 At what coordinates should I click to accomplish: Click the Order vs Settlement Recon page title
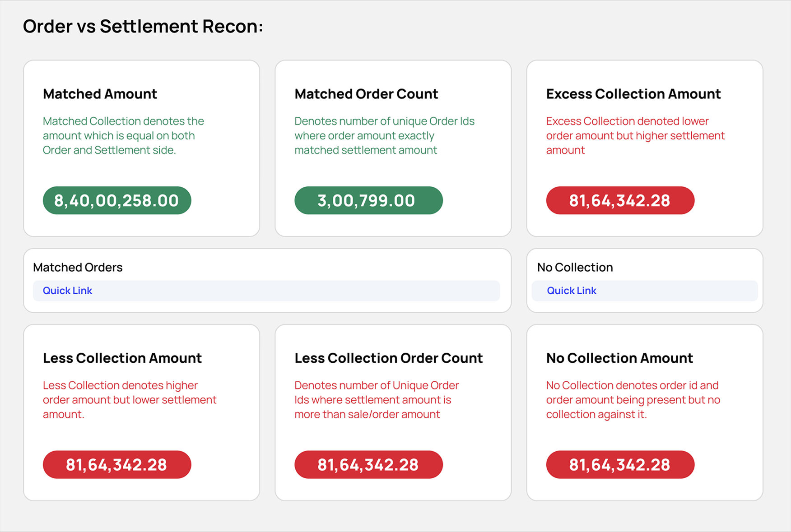tap(143, 26)
